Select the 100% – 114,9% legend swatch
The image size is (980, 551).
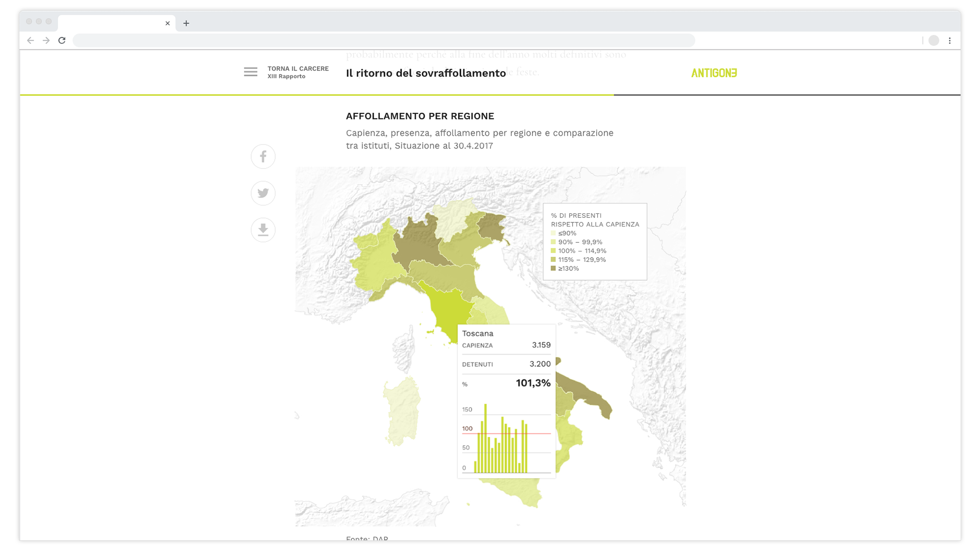click(x=553, y=251)
